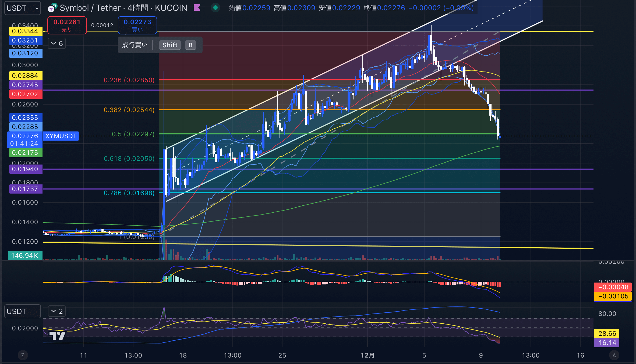Image resolution: width=636 pixels, height=364 pixels.
Task: Select the 0.02285 price label
Action: click(x=26, y=127)
